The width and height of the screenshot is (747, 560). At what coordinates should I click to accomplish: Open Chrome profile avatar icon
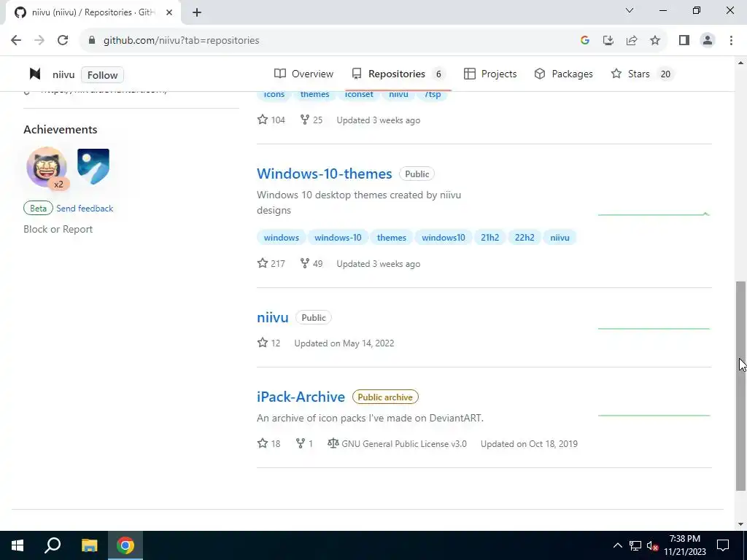click(x=708, y=41)
